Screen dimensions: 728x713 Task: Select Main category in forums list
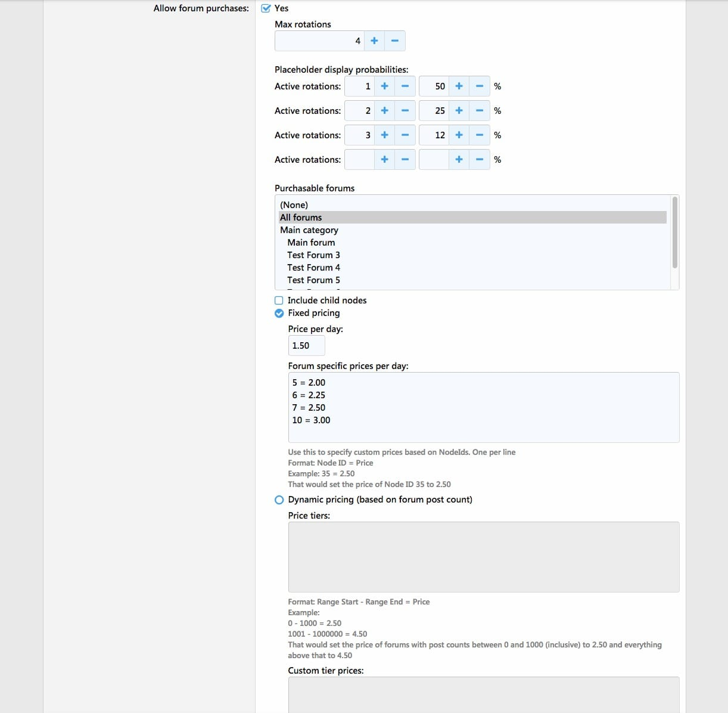point(309,230)
